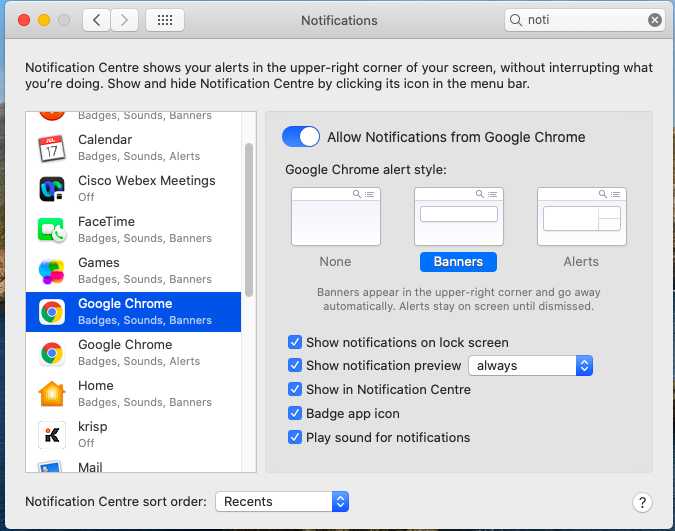Click the Notifications window title

[x=339, y=20]
